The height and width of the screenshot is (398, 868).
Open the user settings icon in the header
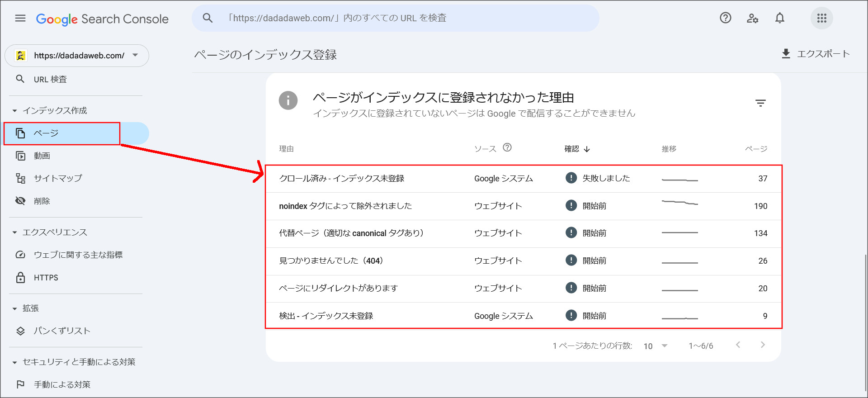pos(753,18)
